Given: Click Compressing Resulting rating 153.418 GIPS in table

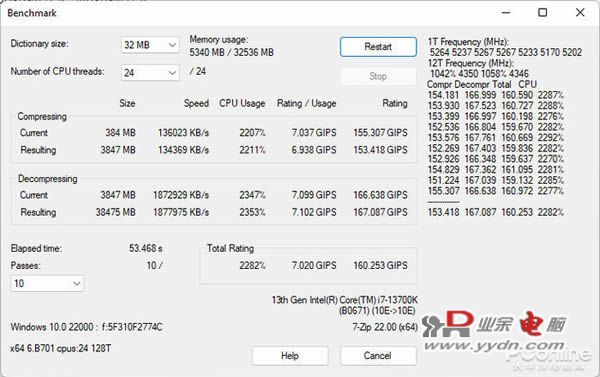Looking at the screenshot, I should (380, 150).
